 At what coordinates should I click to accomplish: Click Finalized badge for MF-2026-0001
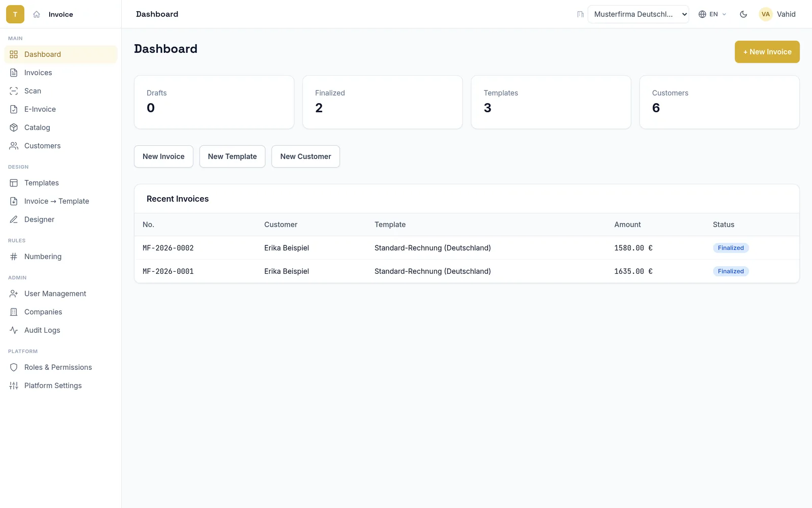click(x=731, y=271)
